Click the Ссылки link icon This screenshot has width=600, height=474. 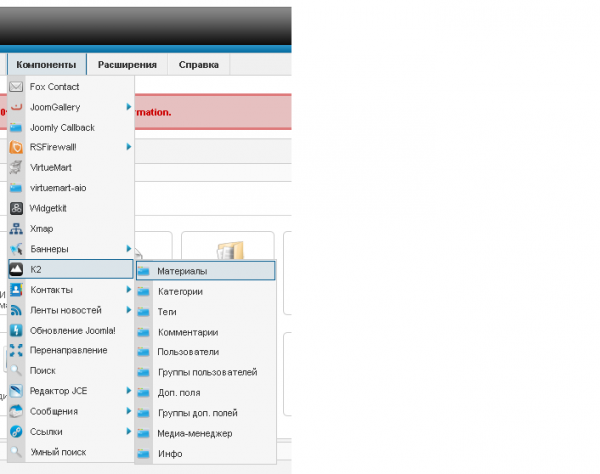coord(16,432)
